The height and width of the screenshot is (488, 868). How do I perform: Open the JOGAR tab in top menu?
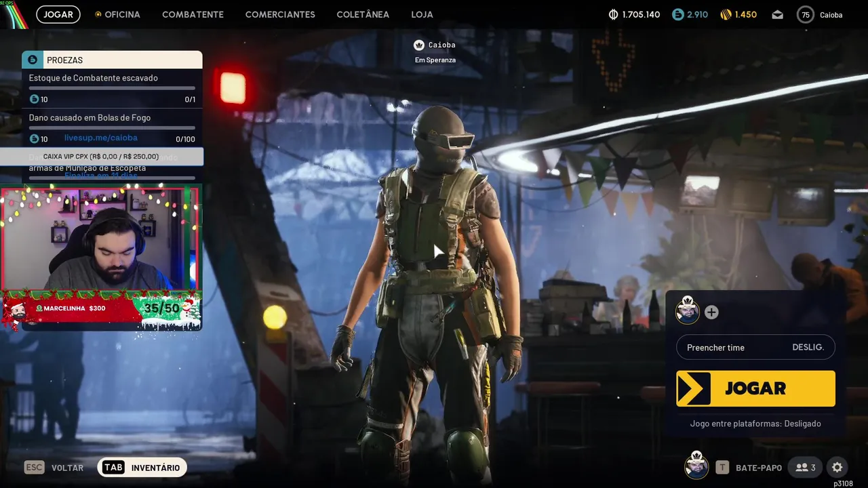(58, 14)
